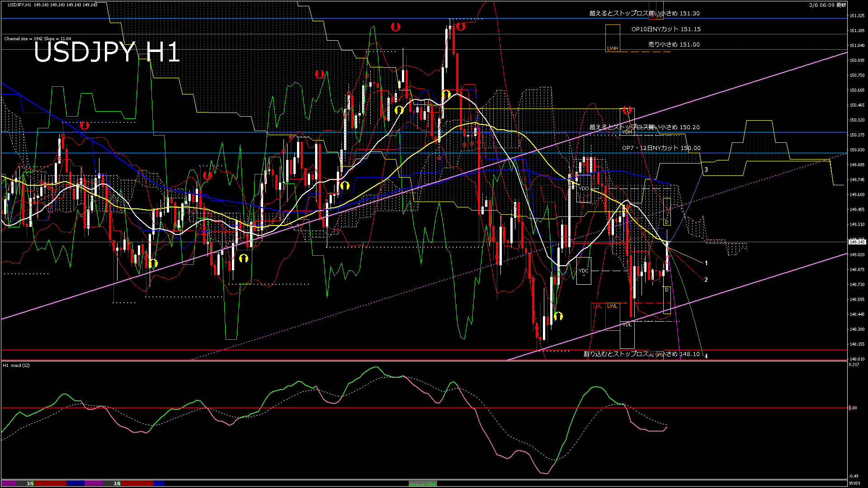
Task: Click the H1 macd (12) indicator label
Action: (x=16, y=365)
